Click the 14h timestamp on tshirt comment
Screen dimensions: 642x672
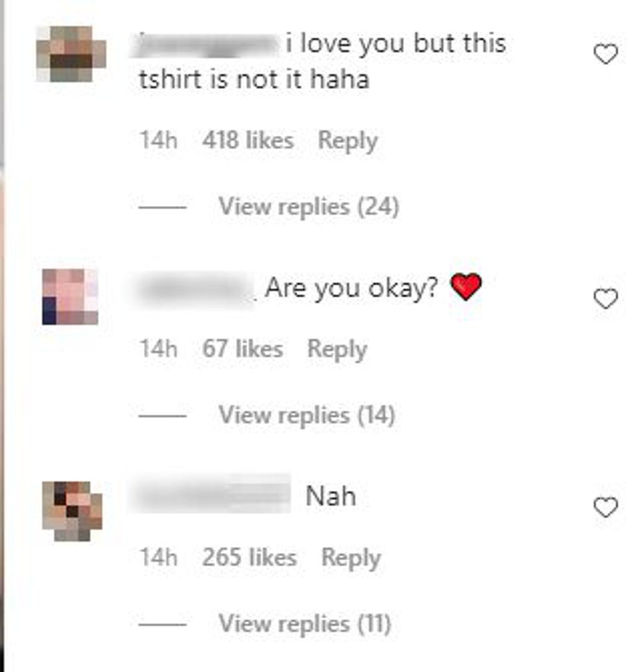159,140
